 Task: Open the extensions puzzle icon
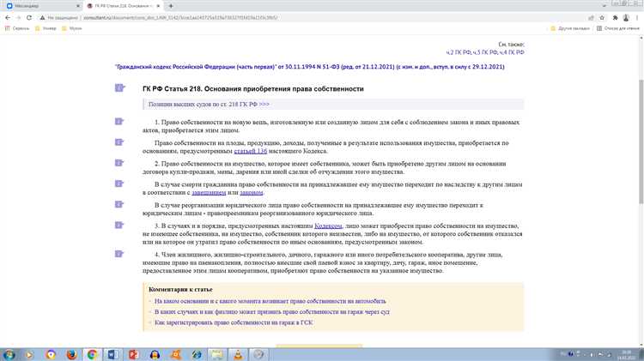click(615, 18)
